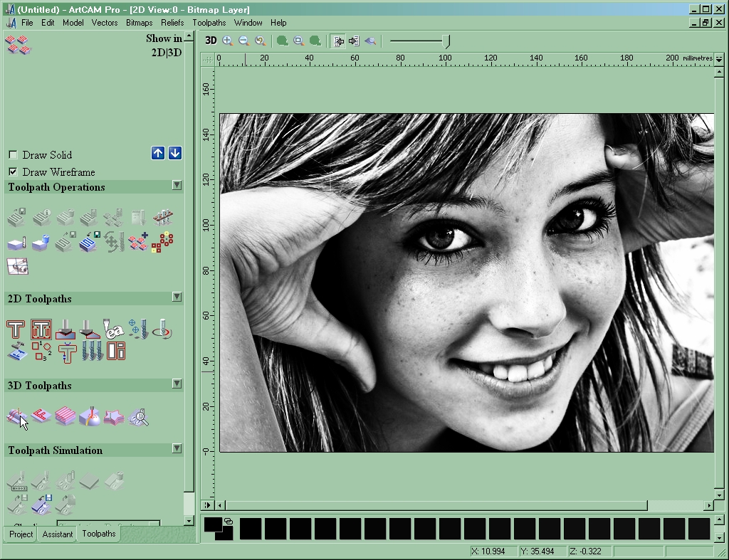Click the Delete Material icon
Screen dimensions: 729x560
click(41, 243)
